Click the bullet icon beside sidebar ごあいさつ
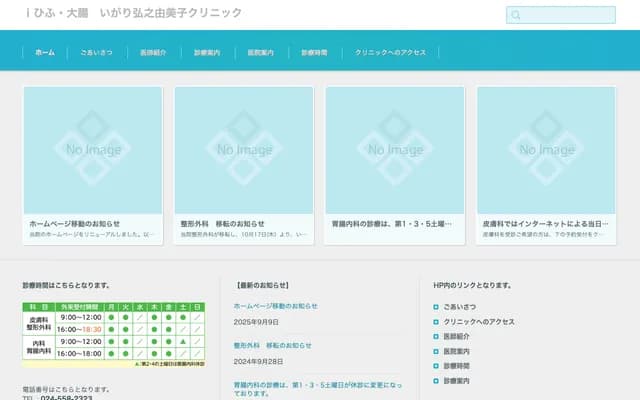The height and width of the screenshot is (400, 640). pyautogui.click(x=436, y=307)
